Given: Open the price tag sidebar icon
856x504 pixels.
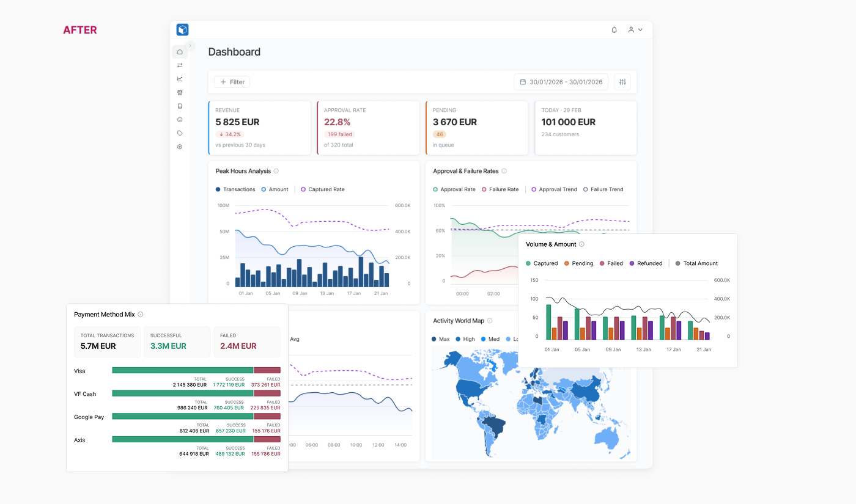Looking at the screenshot, I should (180, 133).
